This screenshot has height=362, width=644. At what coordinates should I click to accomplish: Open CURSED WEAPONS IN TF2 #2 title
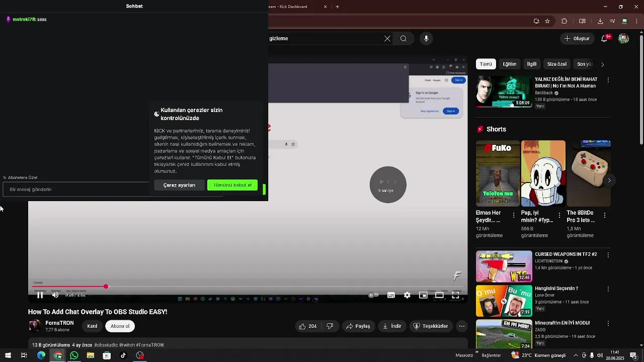(x=566, y=254)
